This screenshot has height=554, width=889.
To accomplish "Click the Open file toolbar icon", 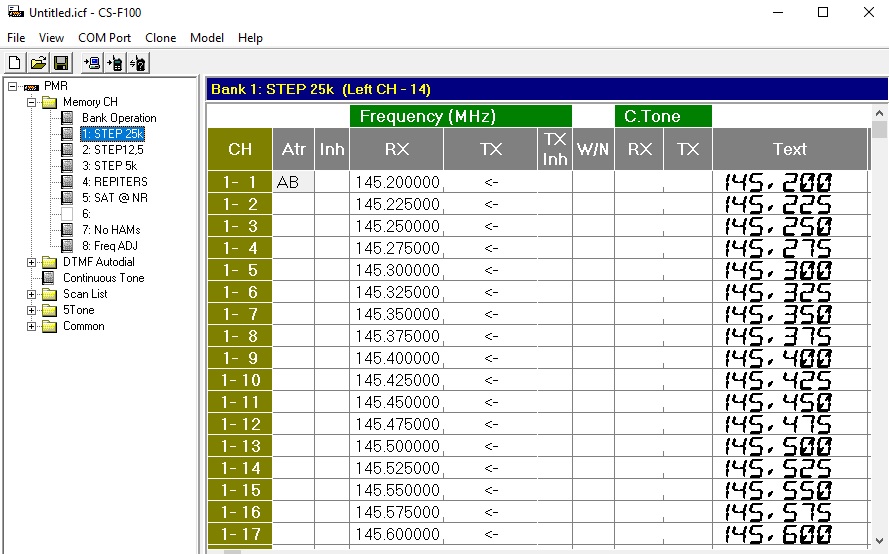I will pyautogui.click(x=38, y=63).
